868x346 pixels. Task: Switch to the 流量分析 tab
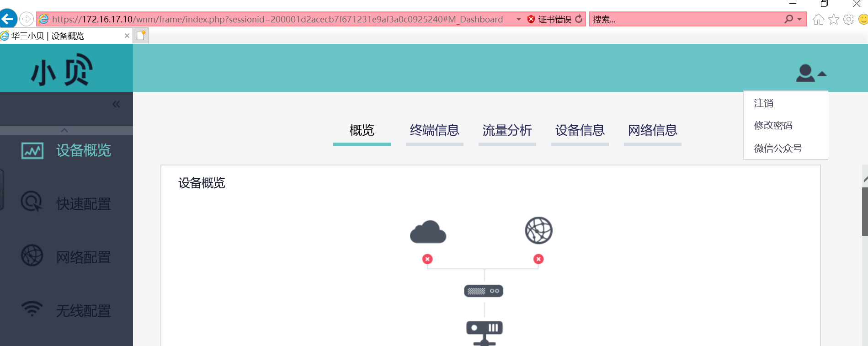pos(507,130)
